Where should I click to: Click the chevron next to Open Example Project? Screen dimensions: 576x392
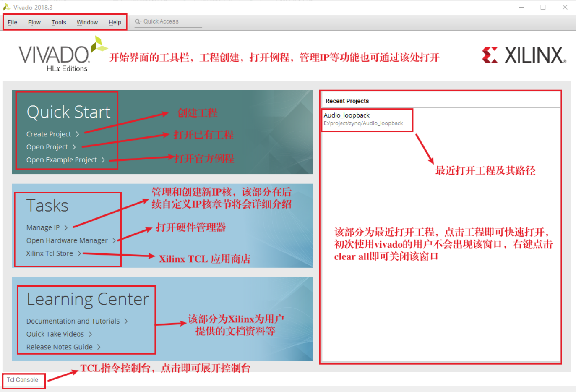(103, 160)
